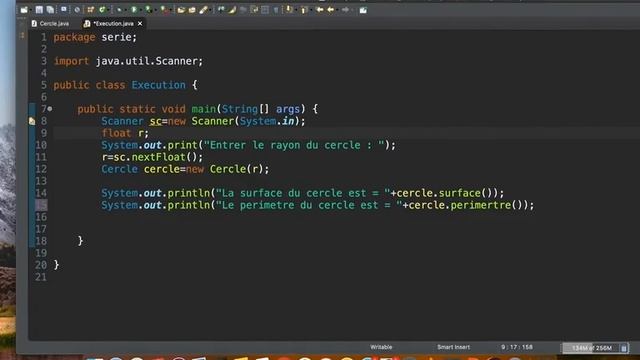Click the New Java Package icon

pos(90,10)
